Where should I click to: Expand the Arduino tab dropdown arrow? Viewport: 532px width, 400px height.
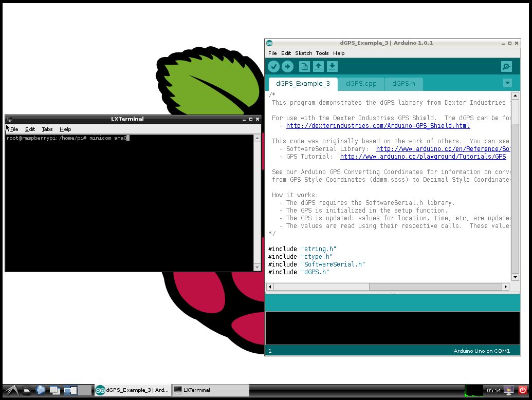507,83
